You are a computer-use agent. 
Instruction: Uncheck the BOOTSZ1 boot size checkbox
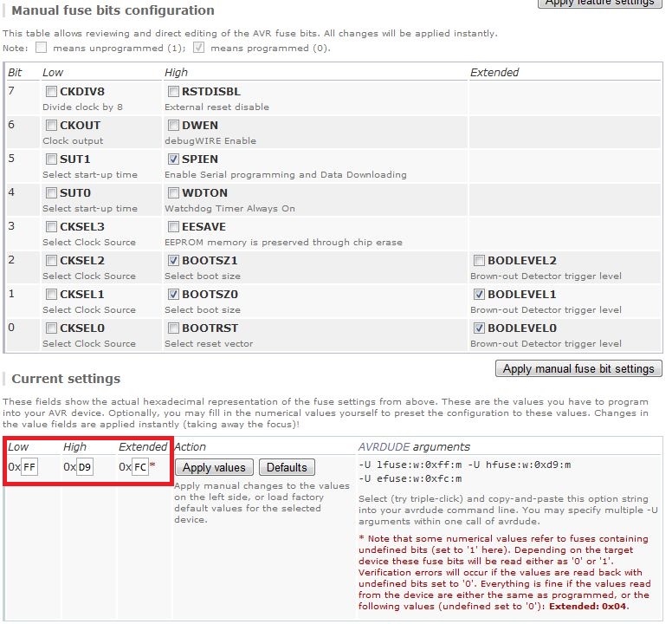tap(173, 260)
